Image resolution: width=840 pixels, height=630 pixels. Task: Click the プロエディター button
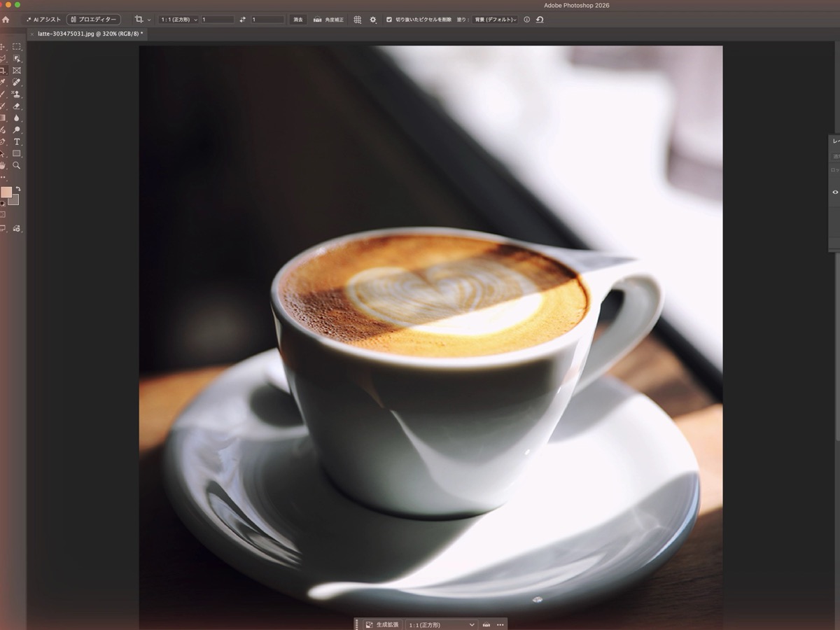click(x=93, y=20)
